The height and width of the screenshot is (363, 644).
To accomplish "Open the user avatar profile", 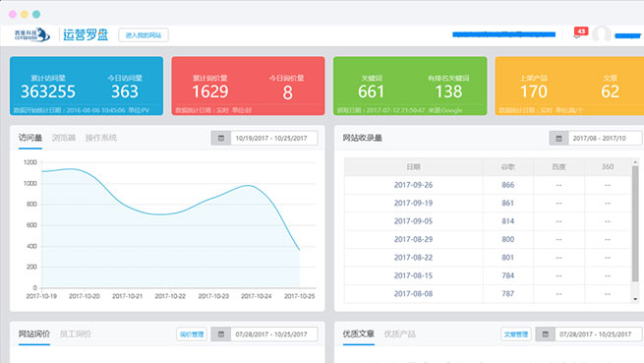I will click(x=602, y=35).
